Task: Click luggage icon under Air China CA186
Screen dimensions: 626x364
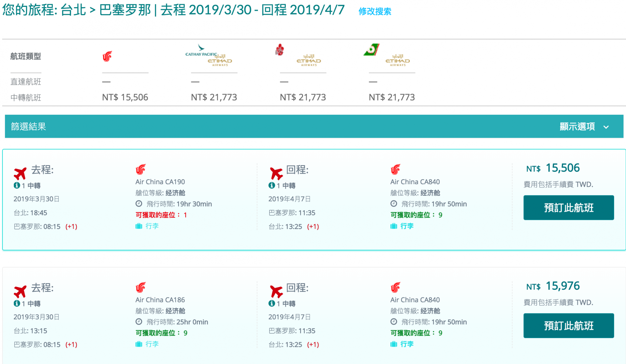Action: click(139, 344)
